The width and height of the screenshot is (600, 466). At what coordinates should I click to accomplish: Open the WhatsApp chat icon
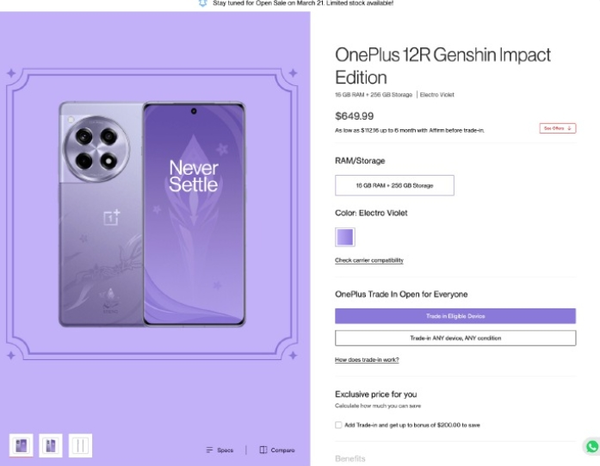[x=592, y=446]
